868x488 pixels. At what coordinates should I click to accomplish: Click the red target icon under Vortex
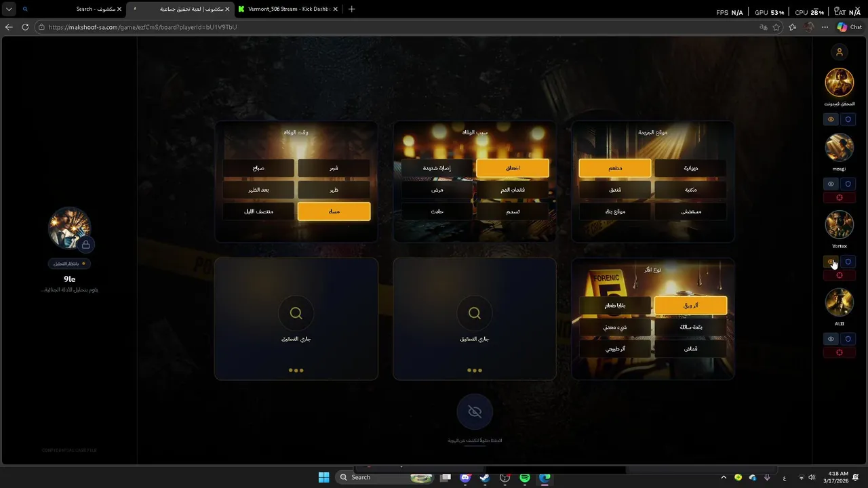pos(840,275)
